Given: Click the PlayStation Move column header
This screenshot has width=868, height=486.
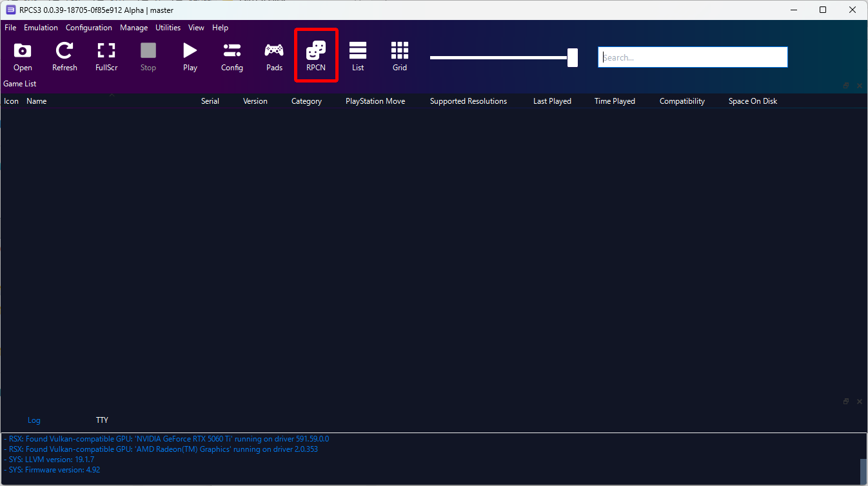Looking at the screenshot, I should click(x=375, y=101).
